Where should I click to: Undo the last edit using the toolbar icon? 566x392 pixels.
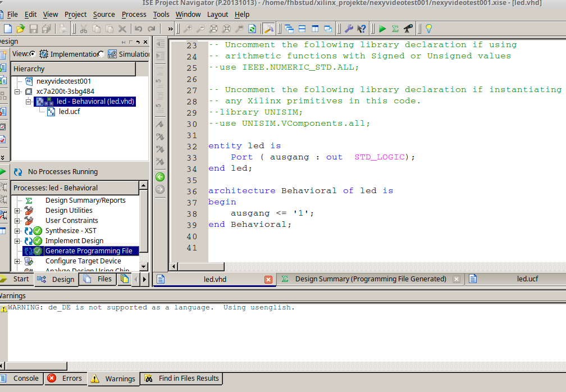coord(138,28)
